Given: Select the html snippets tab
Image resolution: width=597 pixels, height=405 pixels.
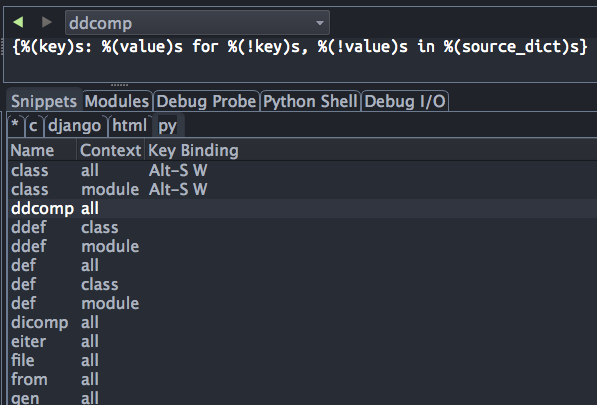Looking at the screenshot, I should tap(129, 125).
